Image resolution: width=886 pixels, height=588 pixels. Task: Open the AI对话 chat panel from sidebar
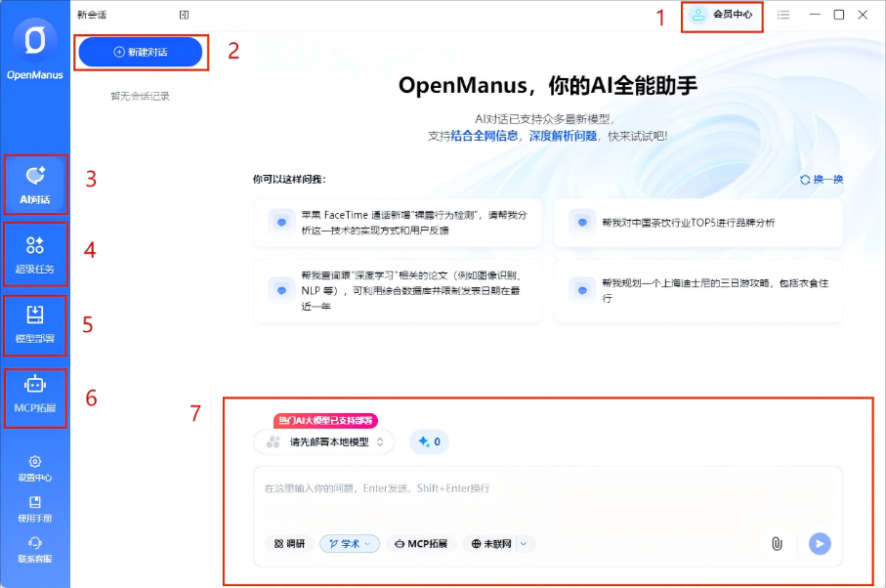pyautogui.click(x=35, y=184)
